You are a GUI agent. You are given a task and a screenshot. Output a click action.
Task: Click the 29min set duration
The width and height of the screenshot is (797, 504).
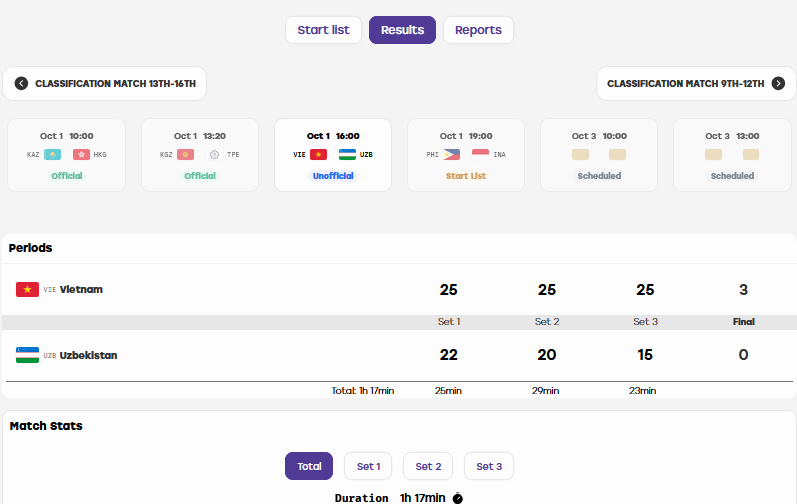545,391
